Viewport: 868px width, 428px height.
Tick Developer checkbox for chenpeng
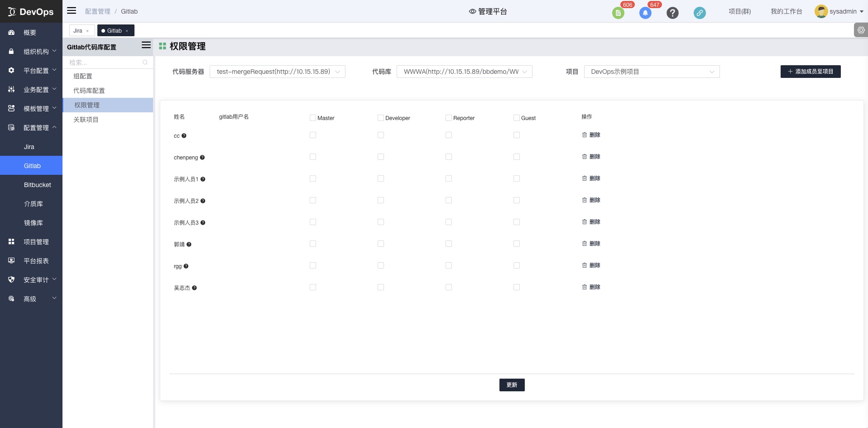pos(380,157)
